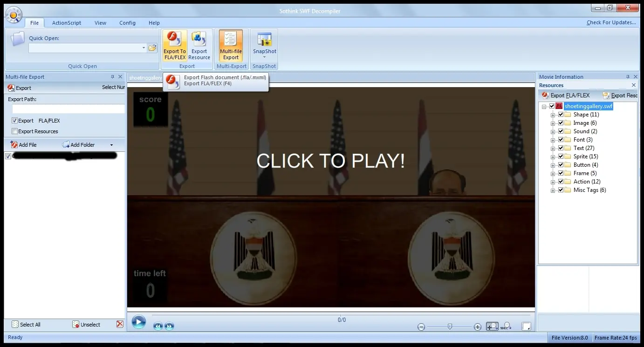Viewport: 644px width, 347px height.
Task: Click Export Resource in the Resources panel
Action: (x=620, y=95)
